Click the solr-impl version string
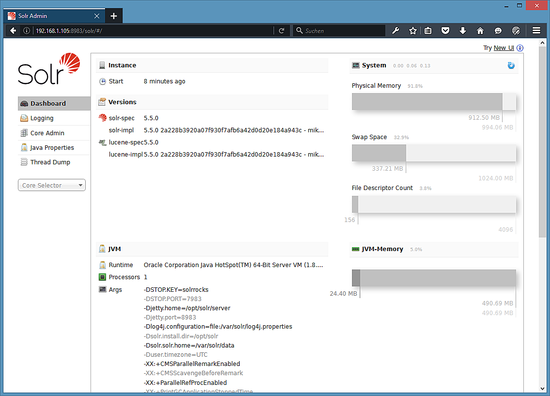Image resolution: width=550 pixels, height=396 pixels. [x=234, y=130]
